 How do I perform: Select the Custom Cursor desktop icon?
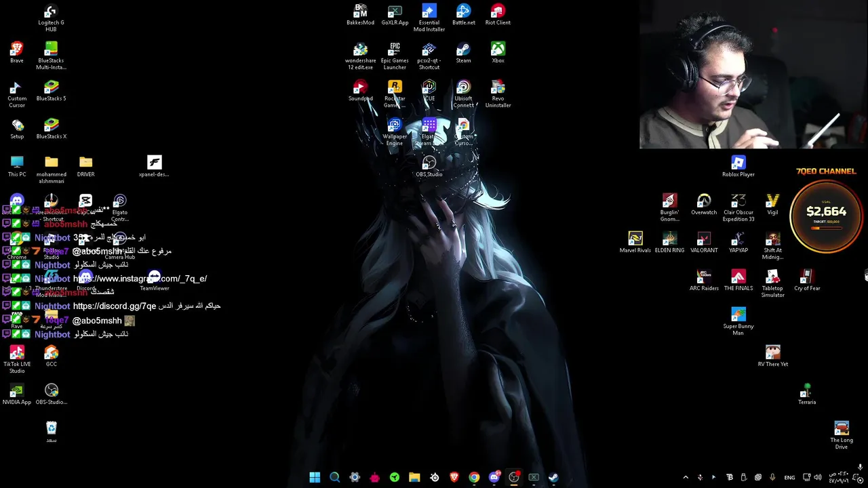coord(17,94)
